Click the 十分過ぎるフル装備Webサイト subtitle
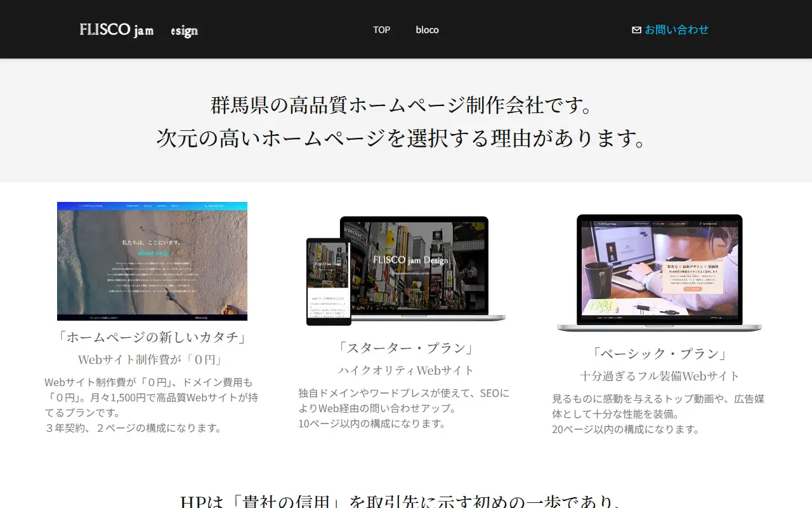This screenshot has height=508, width=812. 660,376
